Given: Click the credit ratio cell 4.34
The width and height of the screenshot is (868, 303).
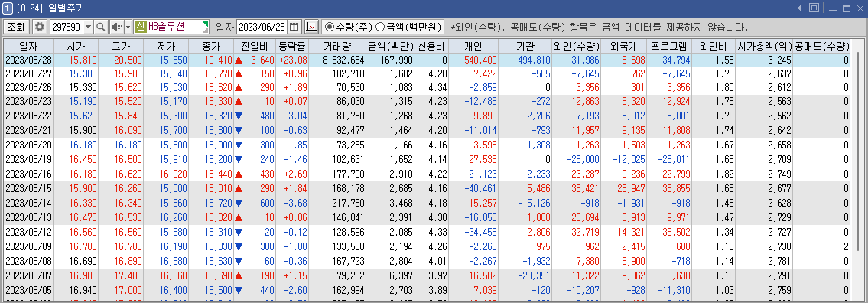Looking at the screenshot, I should point(432,87).
